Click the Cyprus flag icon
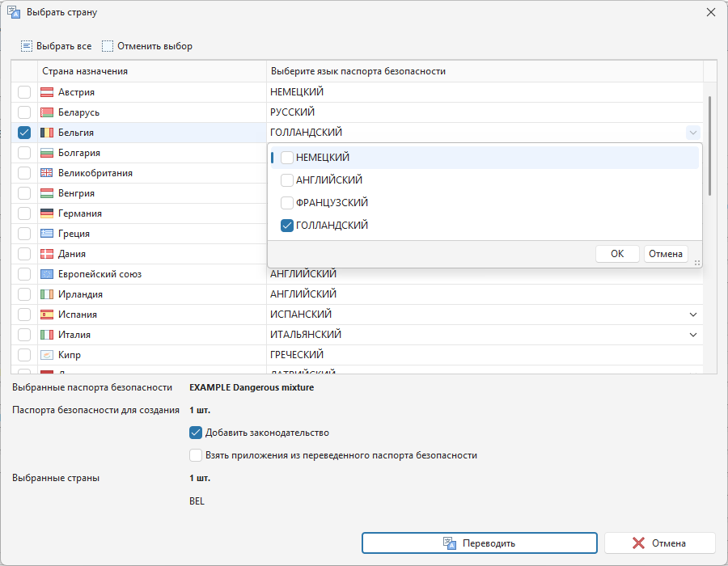Screen dimensions: 728x566 (x=47, y=355)
